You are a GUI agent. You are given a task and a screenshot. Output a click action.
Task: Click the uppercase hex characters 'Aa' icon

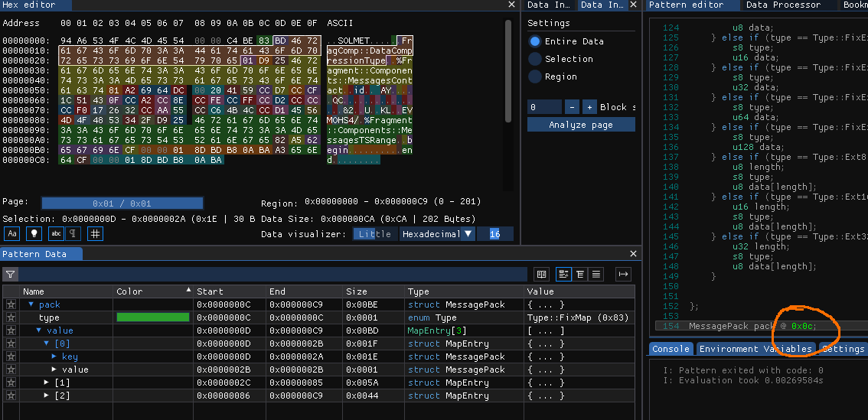click(12, 234)
